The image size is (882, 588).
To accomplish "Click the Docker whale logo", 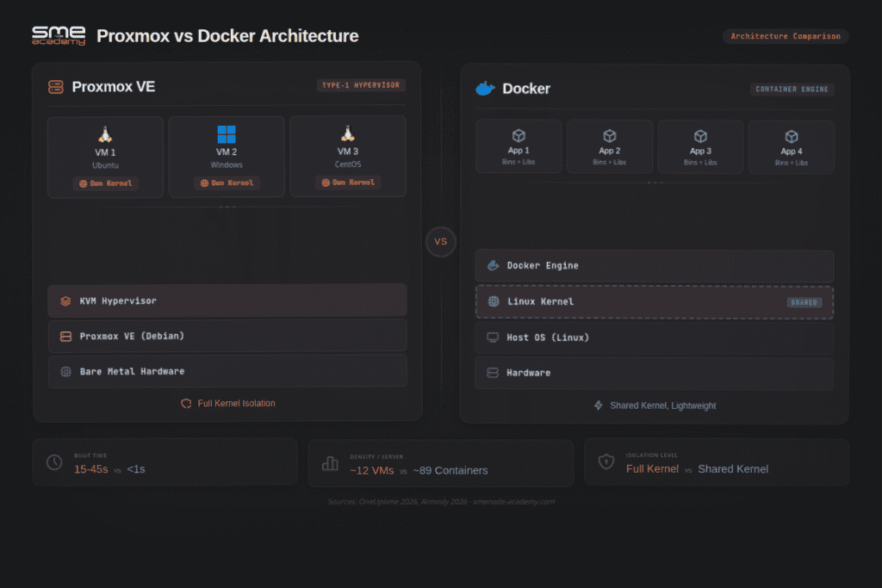I will point(485,89).
